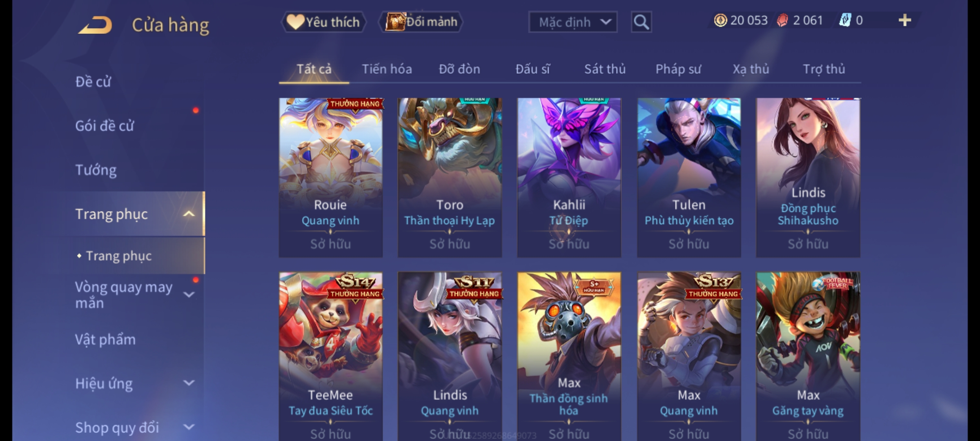Open Tướng in the sidebar

[x=96, y=170]
